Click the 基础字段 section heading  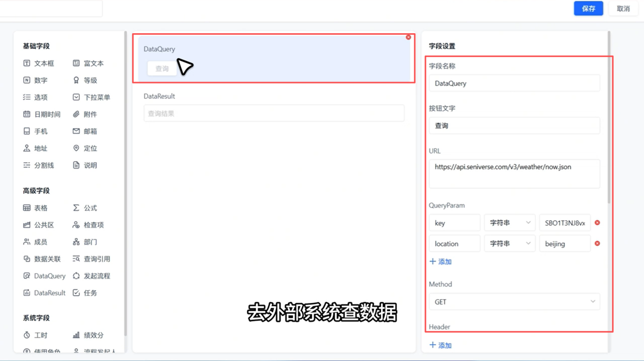point(36,46)
